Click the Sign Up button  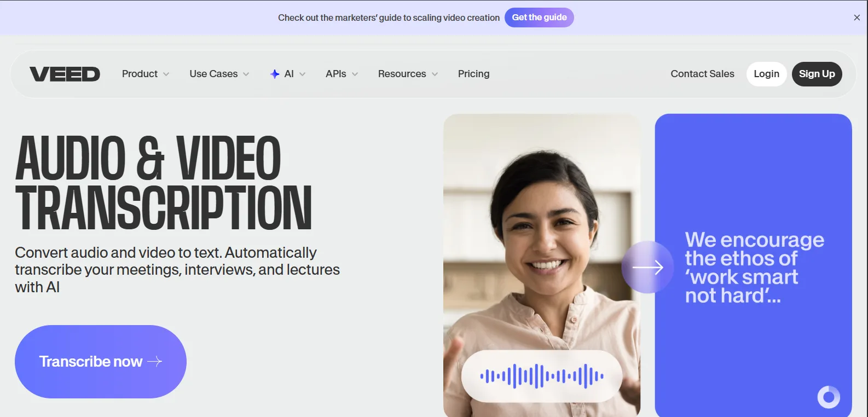point(817,74)
